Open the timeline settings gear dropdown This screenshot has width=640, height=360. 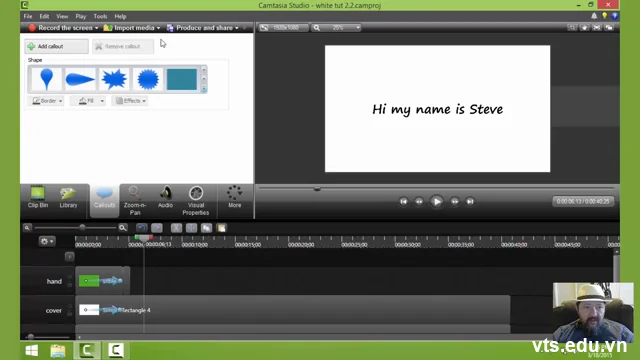(x=47, y=241)
